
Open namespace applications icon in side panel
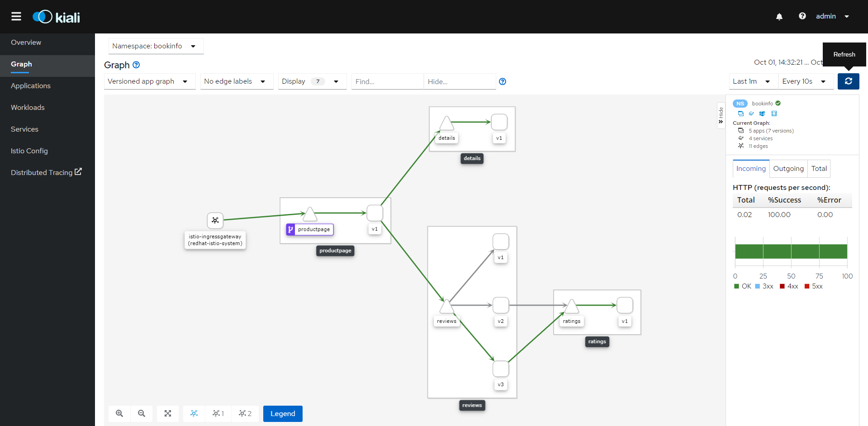click(x=740, y=114)
